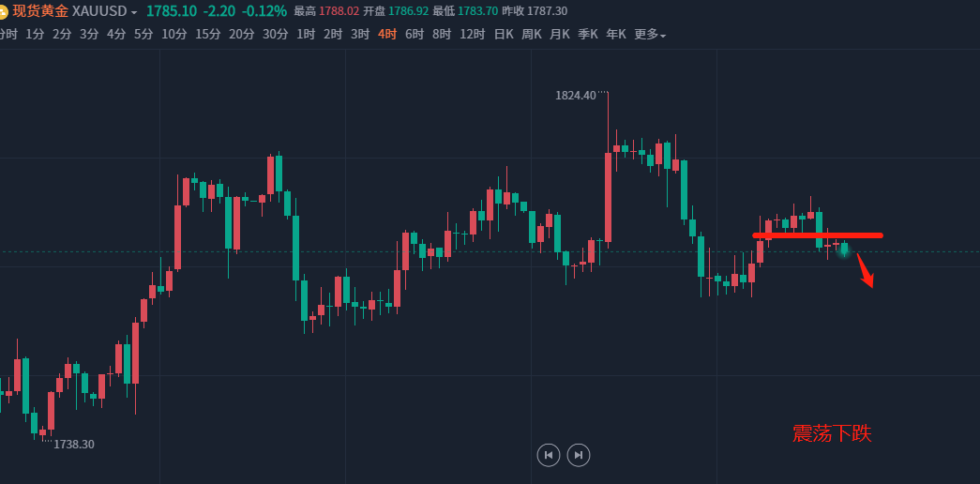Choose the 季K quarterly chart
This screenshot has width=980, height=484.
(x=587, y=35)
